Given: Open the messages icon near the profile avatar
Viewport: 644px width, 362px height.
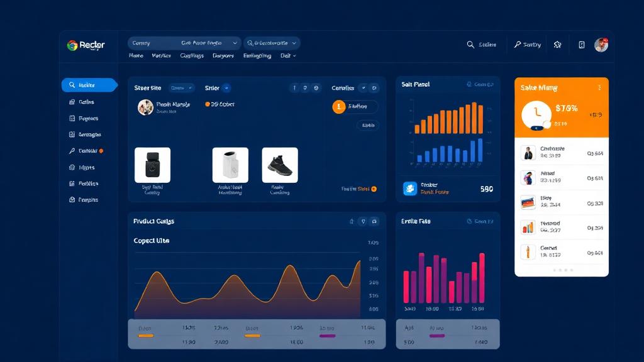Looking at the screenshot, I should coord(580,45).
